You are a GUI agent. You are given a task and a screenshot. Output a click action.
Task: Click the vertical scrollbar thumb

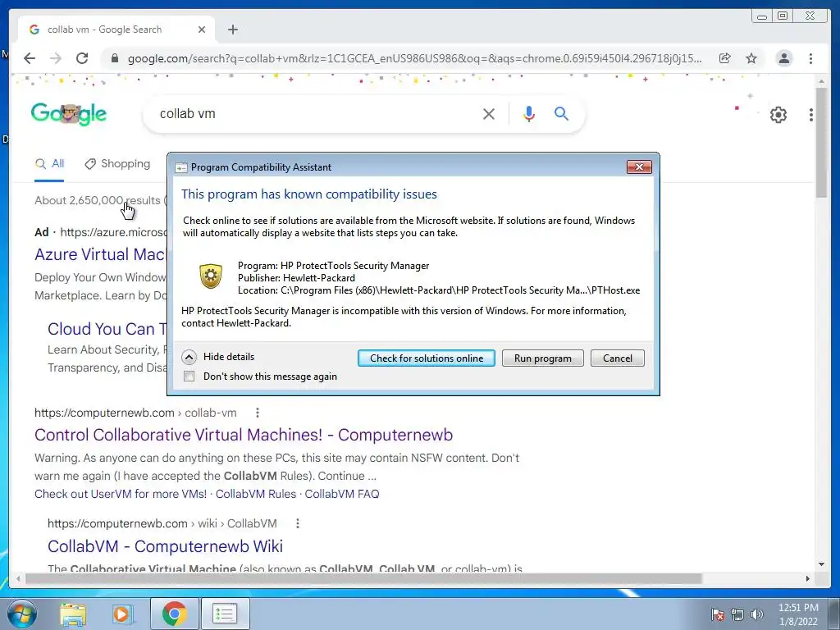click(821, 143)
